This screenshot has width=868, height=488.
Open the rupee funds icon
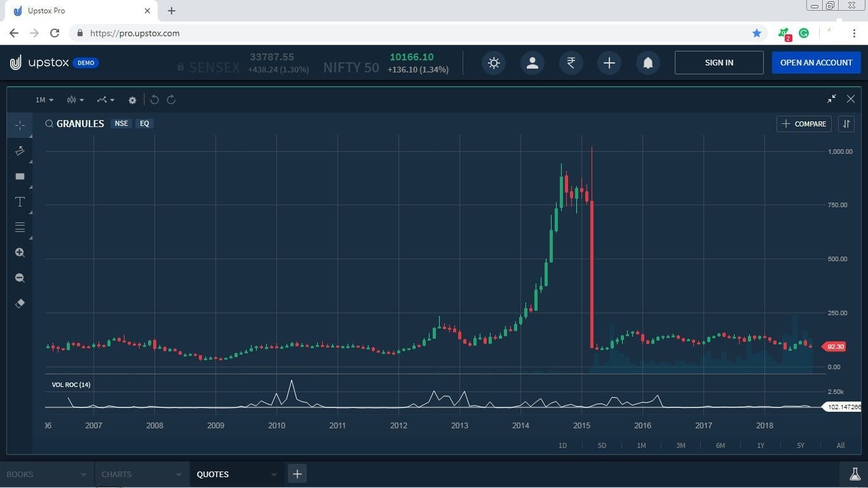pos(571,63)
